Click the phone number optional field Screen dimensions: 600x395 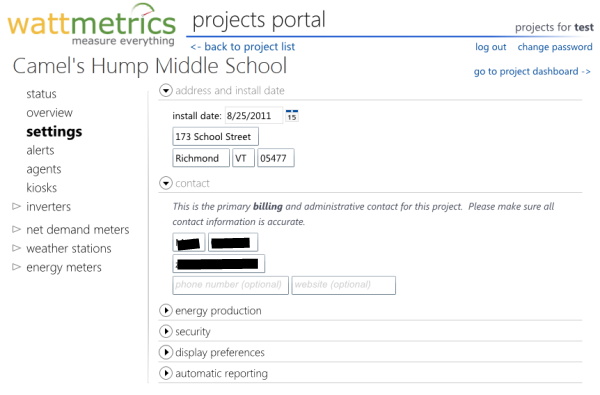[230, 285]
